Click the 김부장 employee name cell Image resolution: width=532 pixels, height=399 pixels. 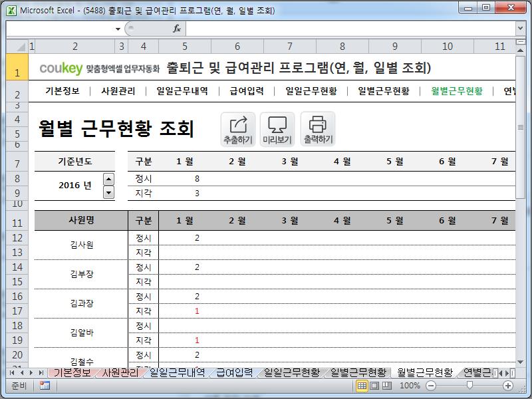(x=81, y=274)
